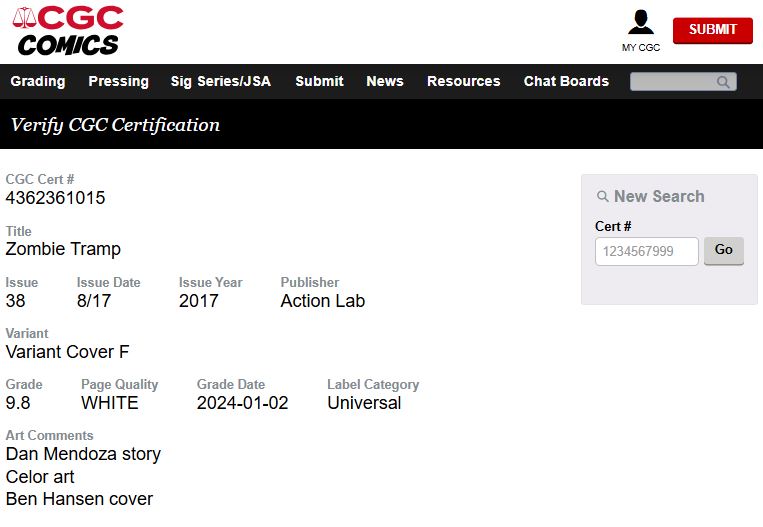This screenshot has height=527, width=763.
Task: Click the My CGC text label
Action: (641, 48)
